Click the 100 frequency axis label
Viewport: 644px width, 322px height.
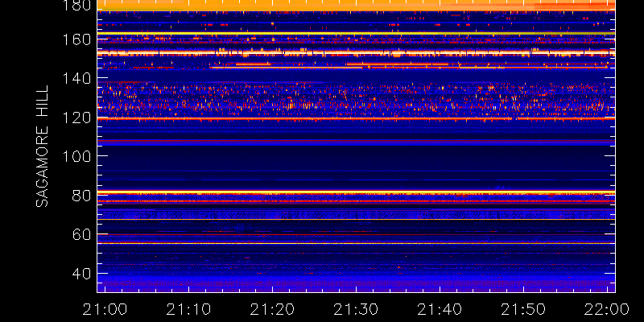point(76,156)
